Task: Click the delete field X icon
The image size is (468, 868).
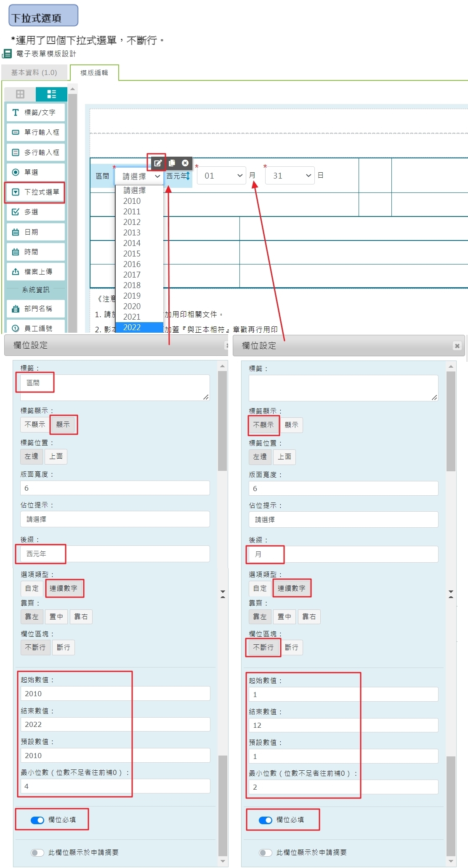Action: pos(185,163)
